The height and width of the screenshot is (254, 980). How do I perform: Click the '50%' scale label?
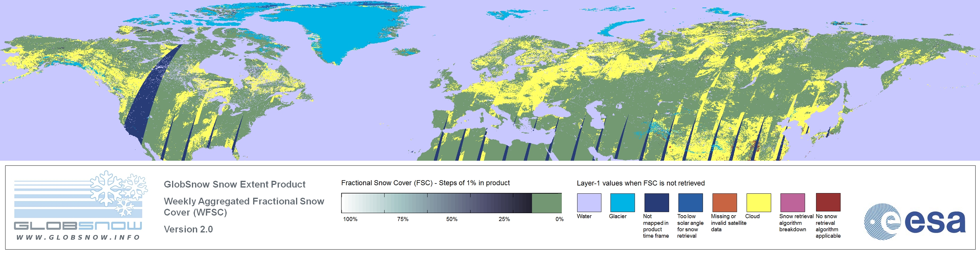coord(452,219)
